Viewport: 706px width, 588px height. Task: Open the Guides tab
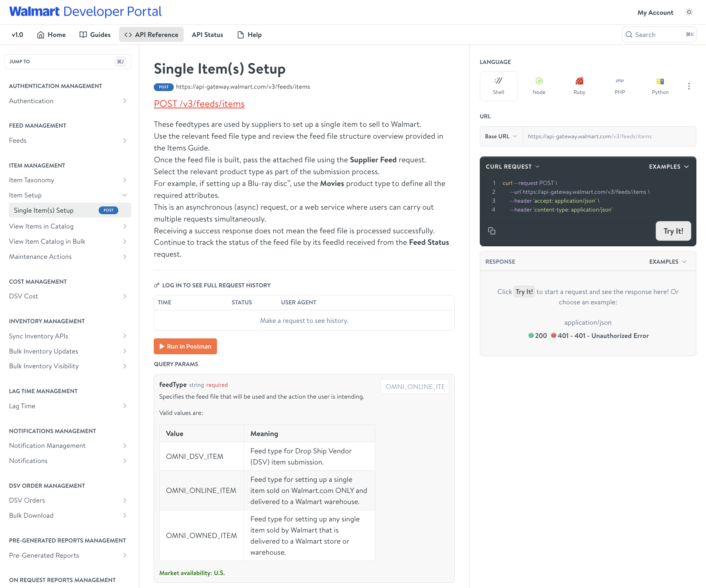[95, 35]
